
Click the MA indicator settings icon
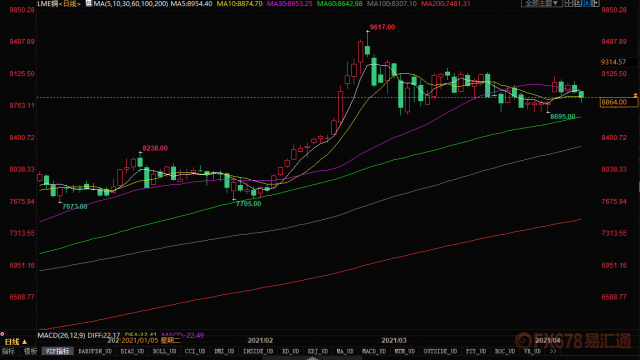point(89,3)
